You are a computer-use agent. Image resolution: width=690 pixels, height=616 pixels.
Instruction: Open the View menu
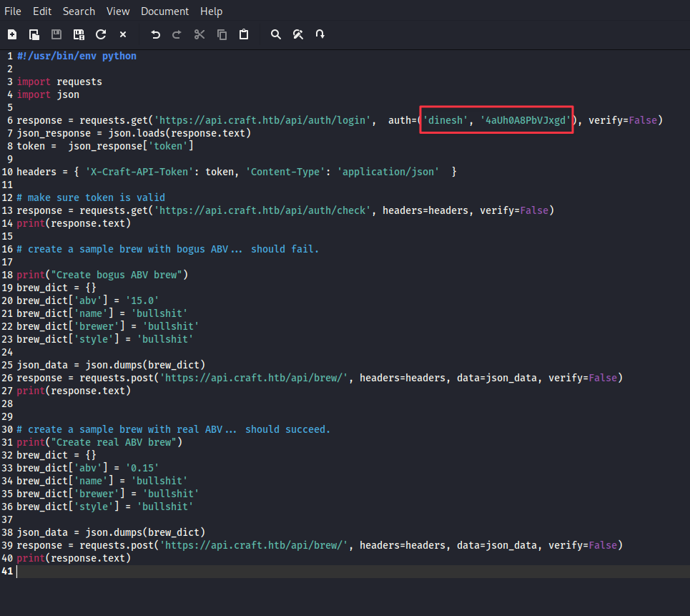[x=118, y=11]
